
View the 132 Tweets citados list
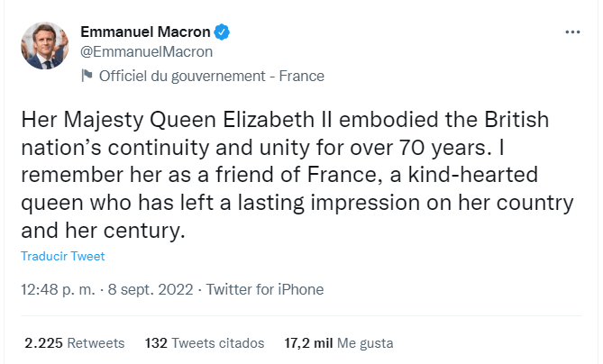click(x=205, y=343)
